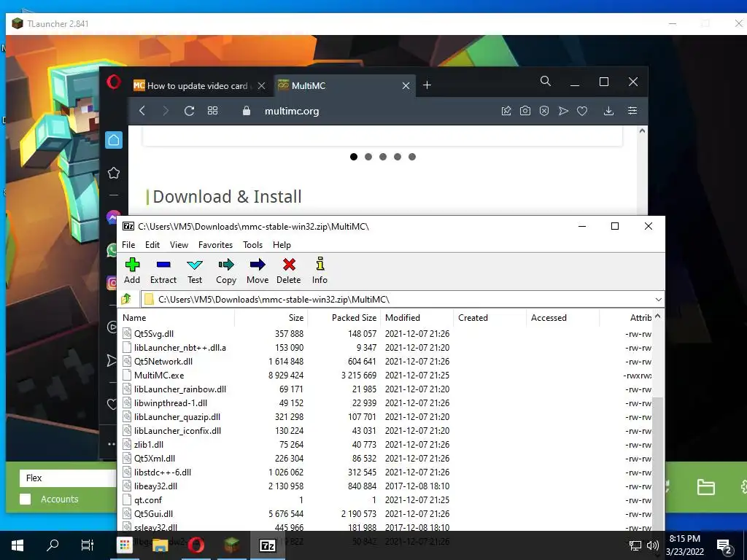Open the File menu in 7-Zip
The image size is (747, 560).
[x=128, y=245]
